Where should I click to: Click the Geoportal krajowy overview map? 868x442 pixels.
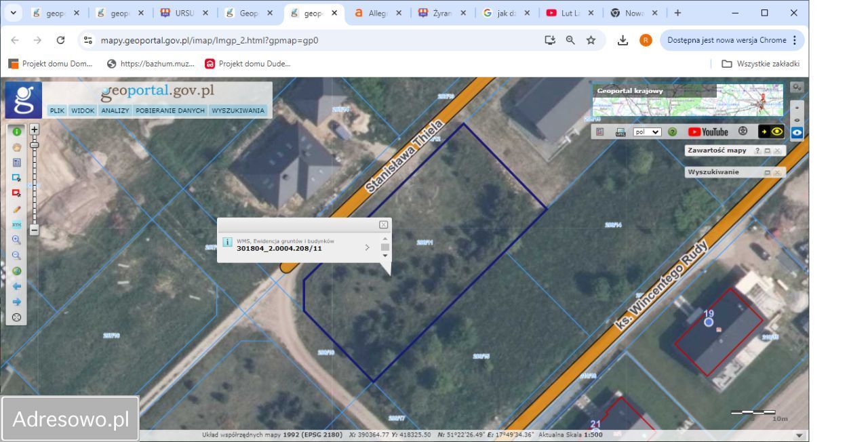pyautogui.click(x=688, y=100)
